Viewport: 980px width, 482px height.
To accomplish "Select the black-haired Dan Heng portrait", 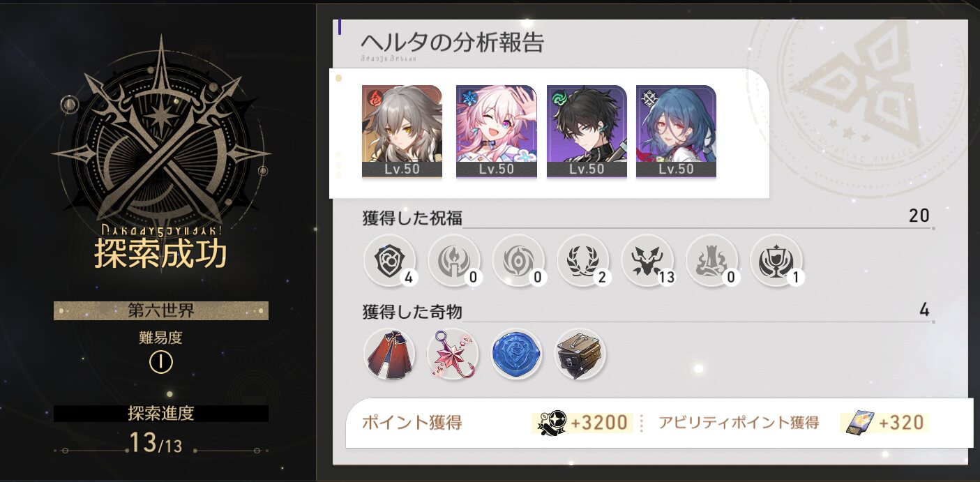I will 587,131.
